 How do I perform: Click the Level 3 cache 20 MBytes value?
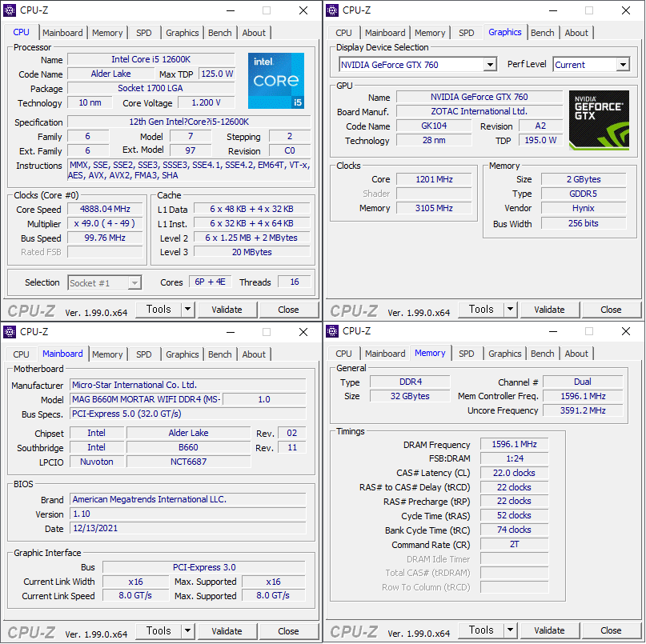[x=251, y=252]
